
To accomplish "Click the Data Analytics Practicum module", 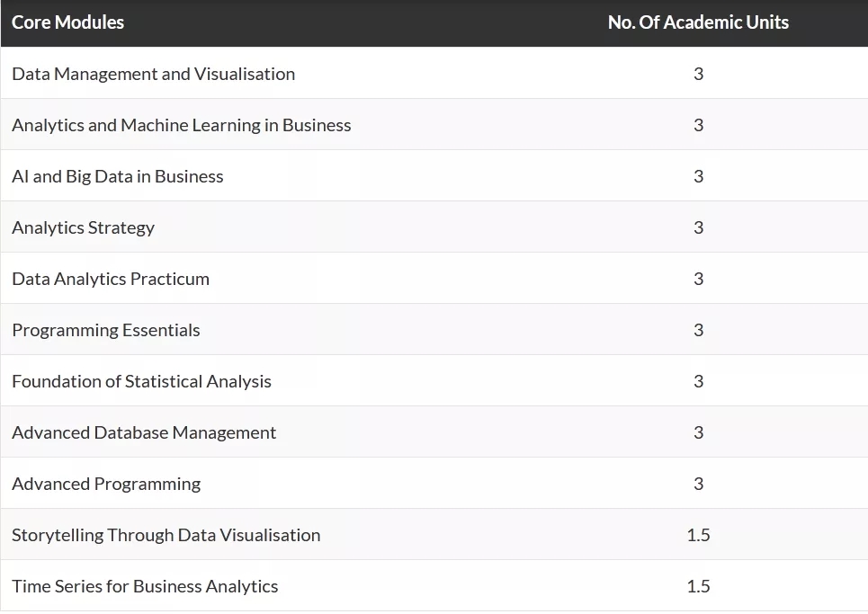I will pos(111,279).
